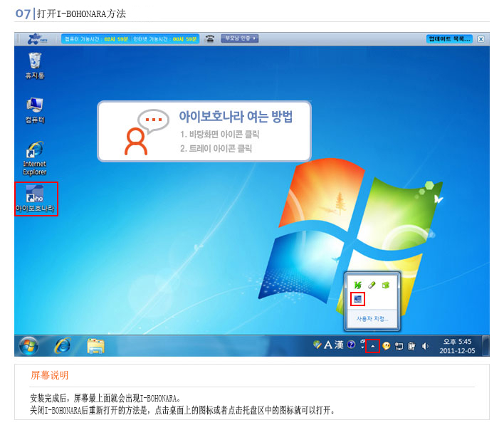This screenshot has width=504, height=435.
Task: Click the I-Bohonara logo on top bar
Action: [37, 39]
